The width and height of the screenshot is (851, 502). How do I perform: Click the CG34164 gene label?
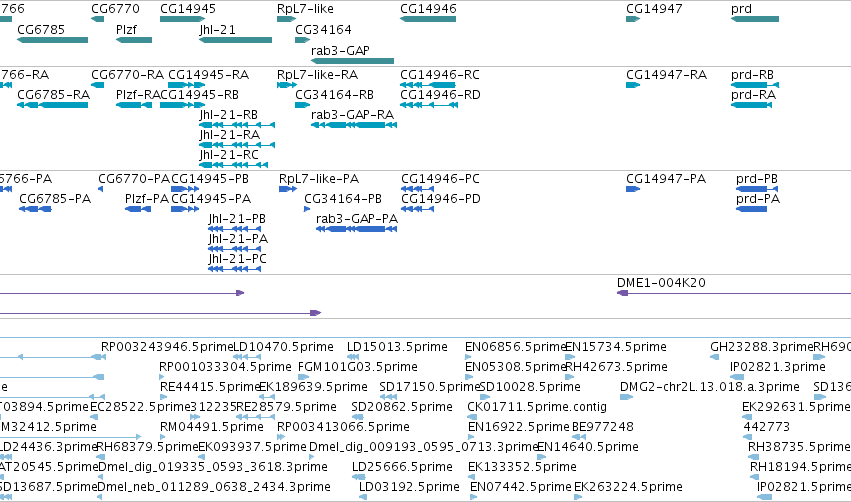[323, 29]
